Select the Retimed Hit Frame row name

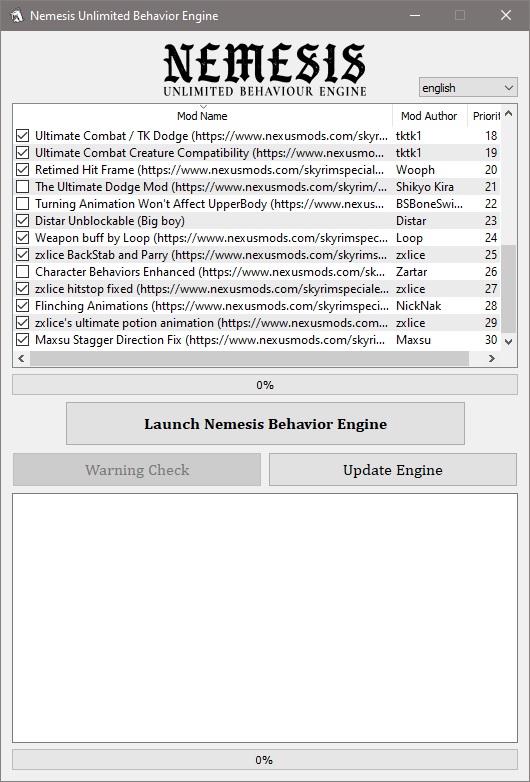pos(209,170)
